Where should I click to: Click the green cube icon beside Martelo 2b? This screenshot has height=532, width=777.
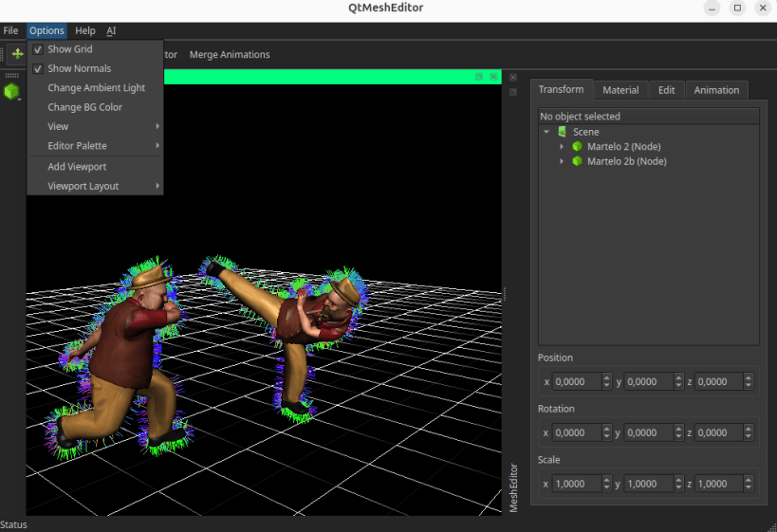577,162
